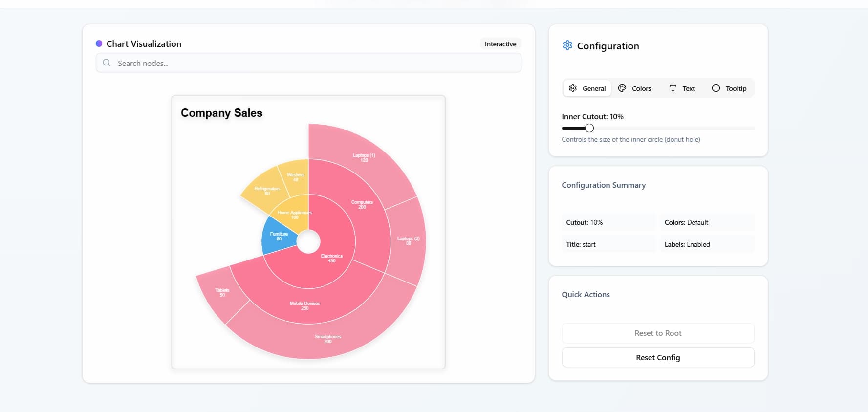Click the Smartphones 200 segment
The height and width of the screenshot is (412, 868).
tap(327, 339)
